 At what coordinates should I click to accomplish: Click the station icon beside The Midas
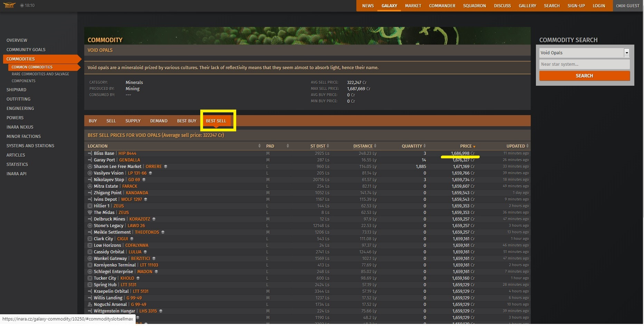point(90,213)
